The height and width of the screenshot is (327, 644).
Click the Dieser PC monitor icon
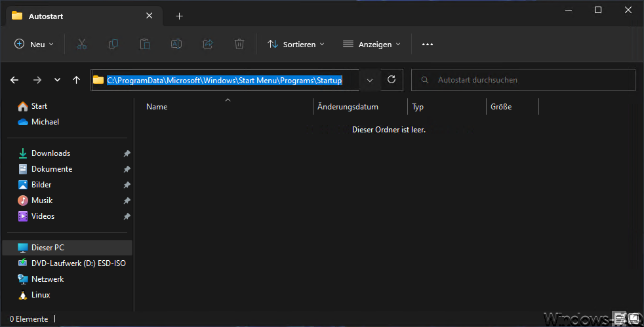point(23,248)
